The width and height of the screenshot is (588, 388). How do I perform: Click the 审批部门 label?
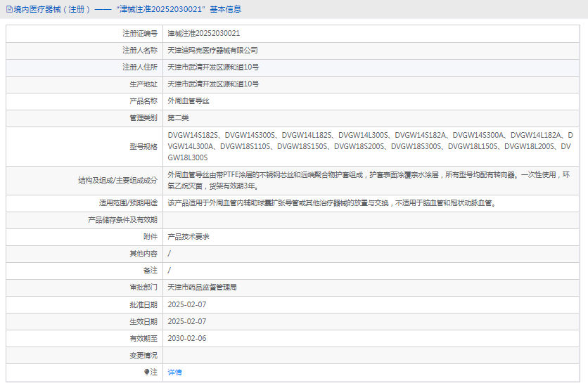click(x=143, y=287)
